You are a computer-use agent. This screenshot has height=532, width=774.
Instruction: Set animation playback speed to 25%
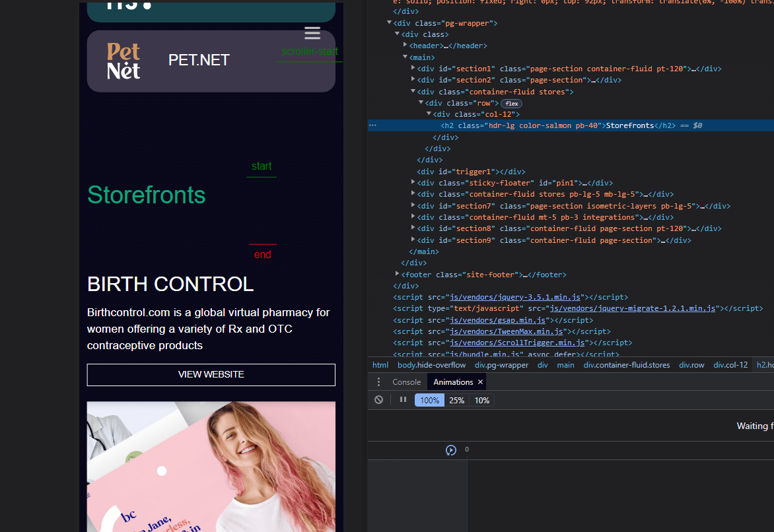tap(456, 399)
